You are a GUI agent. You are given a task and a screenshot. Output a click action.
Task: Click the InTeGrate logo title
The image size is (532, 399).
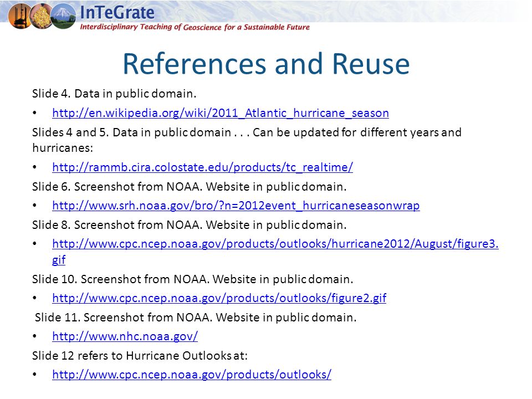(x=117, y=13)
